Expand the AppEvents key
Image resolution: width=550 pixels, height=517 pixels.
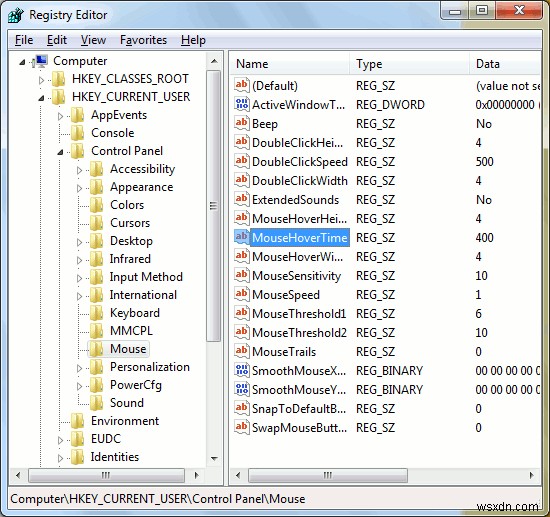[60, 116]
